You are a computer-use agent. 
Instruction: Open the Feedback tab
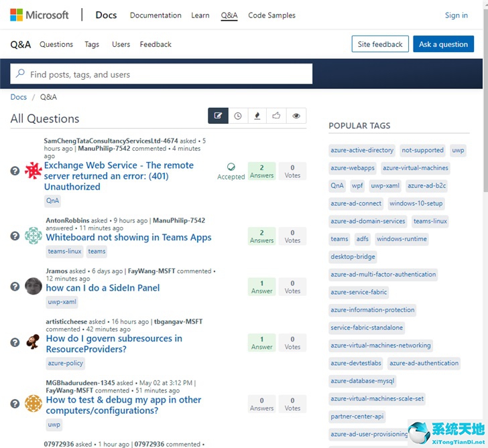click(156, 44)
